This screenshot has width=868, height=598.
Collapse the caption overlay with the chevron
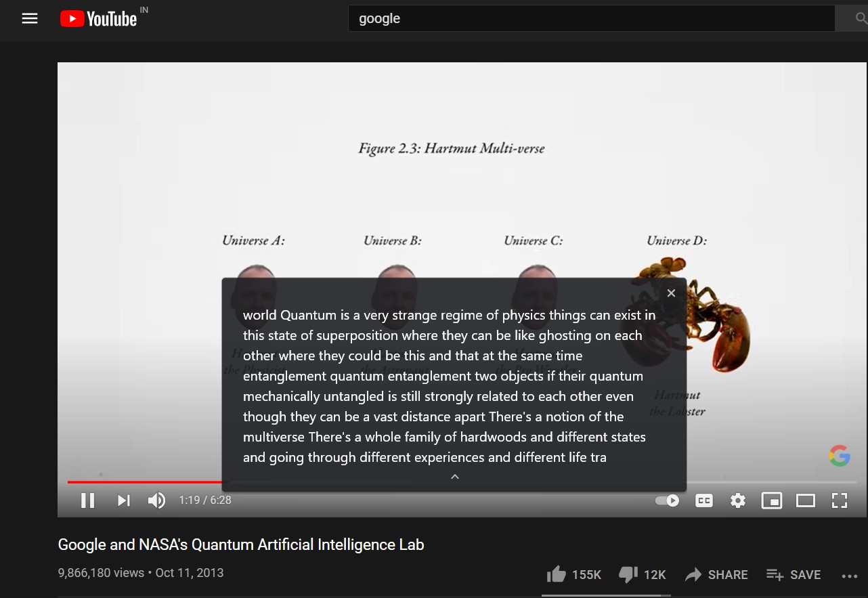454,476
